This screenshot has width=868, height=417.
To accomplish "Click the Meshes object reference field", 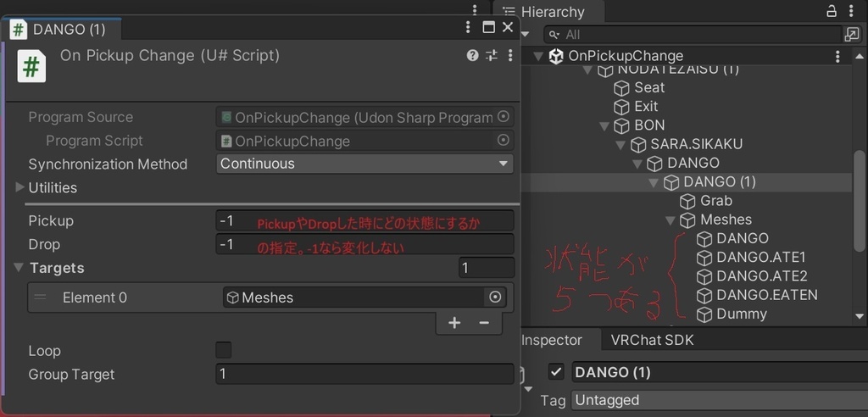I will [x=355, y=297].
